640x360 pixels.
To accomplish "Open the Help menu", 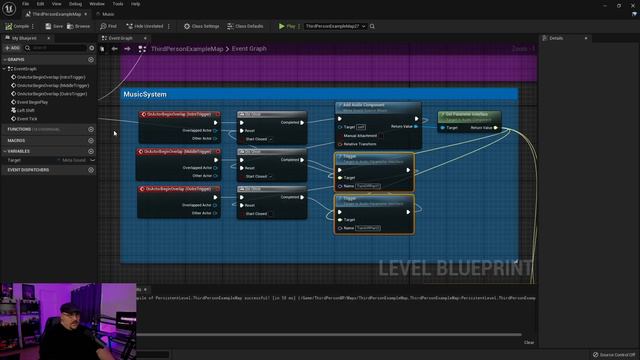I will point(136,4).
